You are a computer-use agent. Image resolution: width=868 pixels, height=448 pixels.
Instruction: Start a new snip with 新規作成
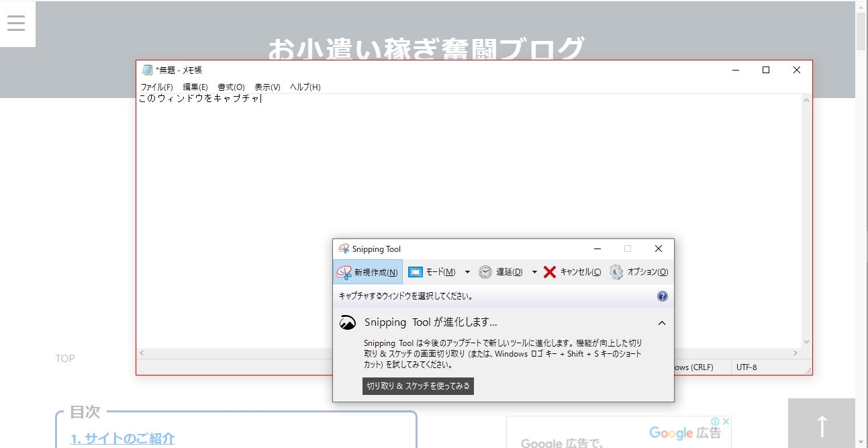pos(368,272)
